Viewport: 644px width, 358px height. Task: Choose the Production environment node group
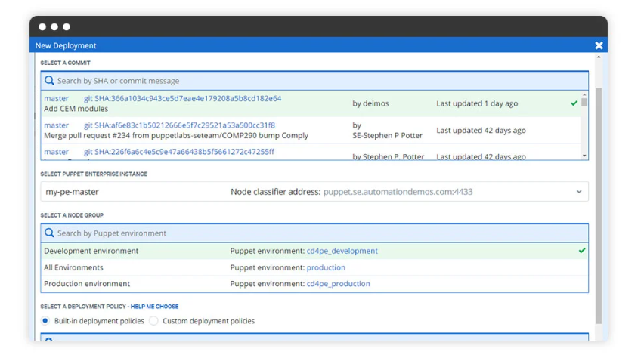pyautogui.click(x=87, y=284)
